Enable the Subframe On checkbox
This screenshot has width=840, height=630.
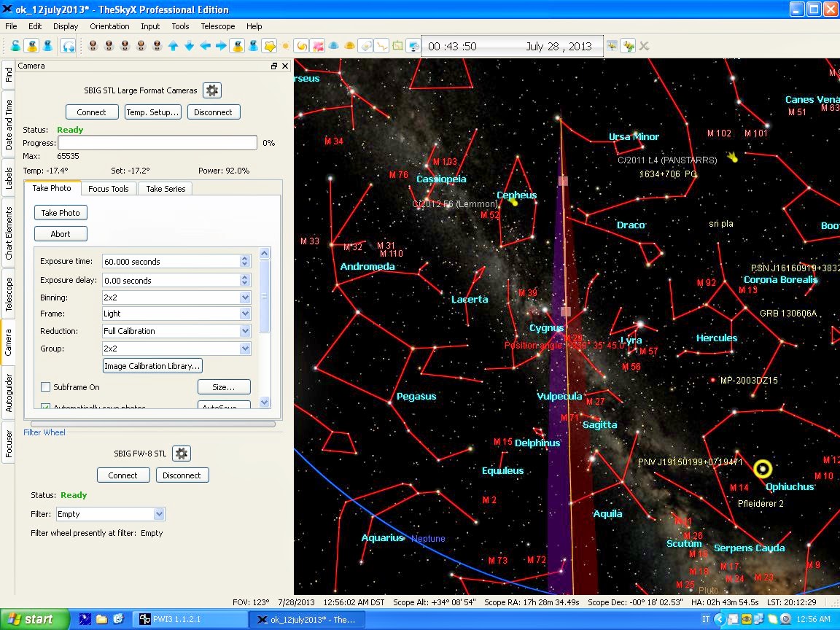46,387
